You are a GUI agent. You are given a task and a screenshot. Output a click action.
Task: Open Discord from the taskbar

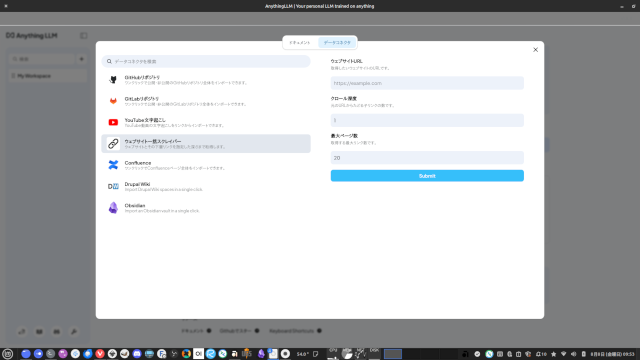137,354
